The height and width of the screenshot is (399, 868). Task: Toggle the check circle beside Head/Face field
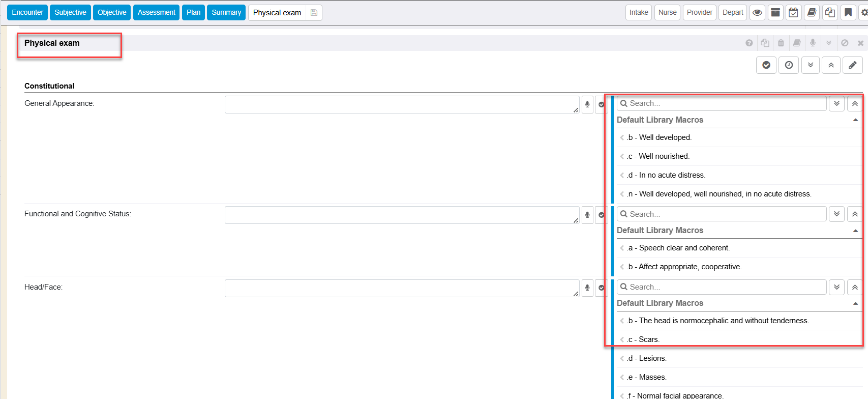[601, 288]
